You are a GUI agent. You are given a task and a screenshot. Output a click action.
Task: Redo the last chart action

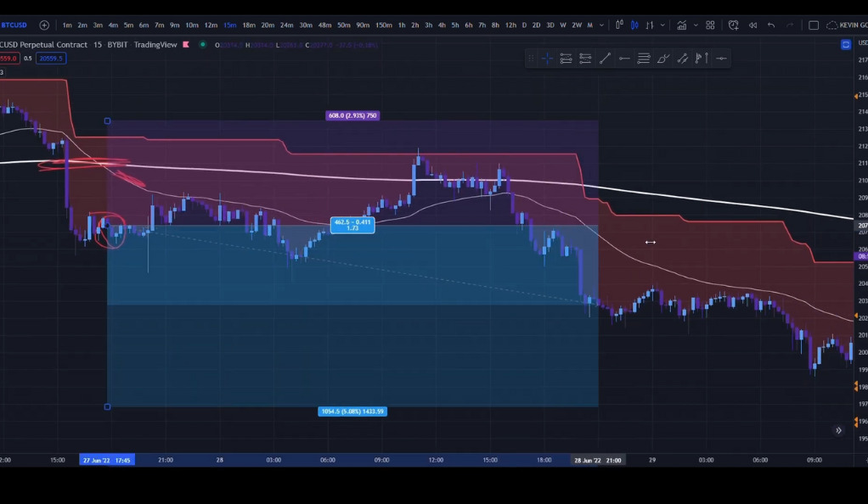[x=790, y=25]
